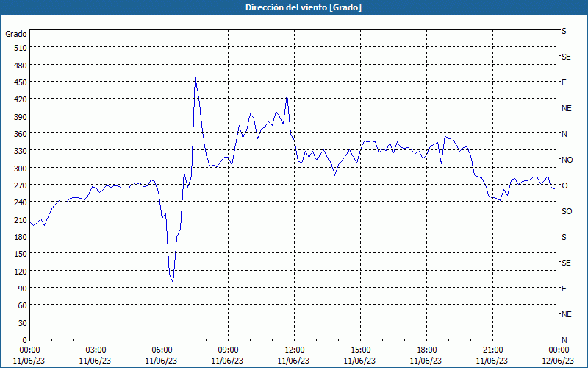Click the 30 y-axis tick label

(x=23, y=322)
